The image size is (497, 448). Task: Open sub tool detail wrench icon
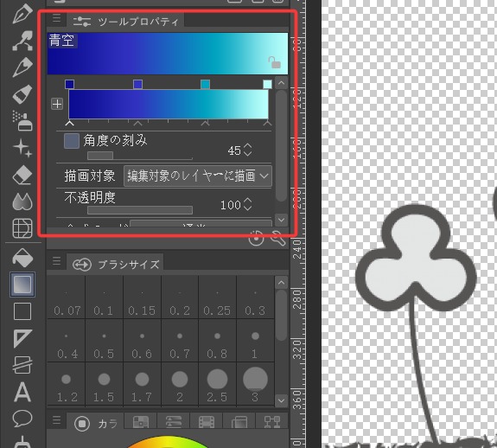[x=278, y=238]
